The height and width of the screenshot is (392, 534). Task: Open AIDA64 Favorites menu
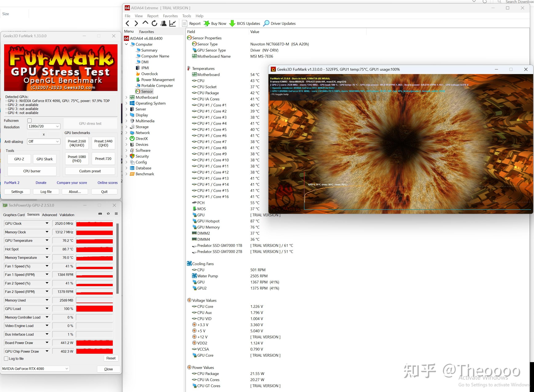170,16
